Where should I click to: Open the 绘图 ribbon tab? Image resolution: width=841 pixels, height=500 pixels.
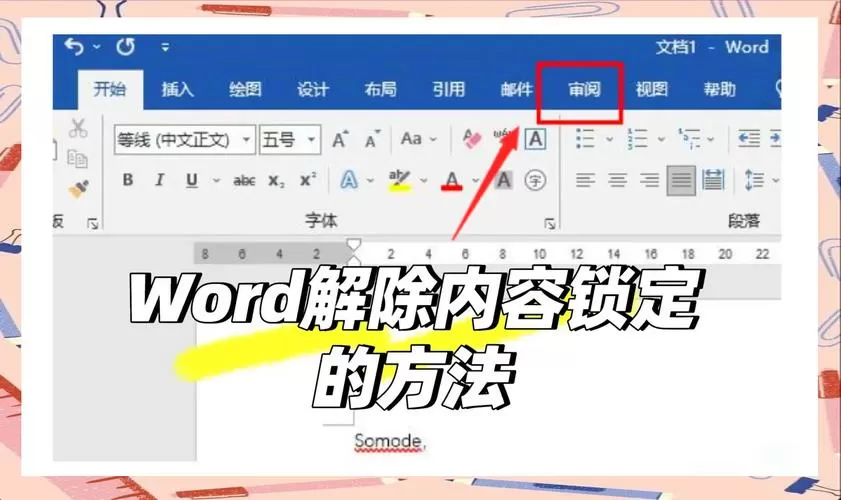(x=245, y=89)
